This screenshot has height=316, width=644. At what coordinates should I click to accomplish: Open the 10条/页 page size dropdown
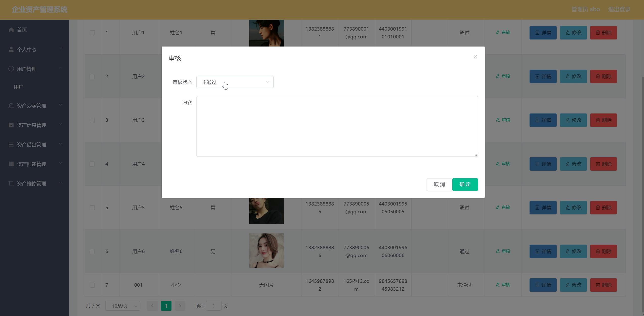[122, 306]
